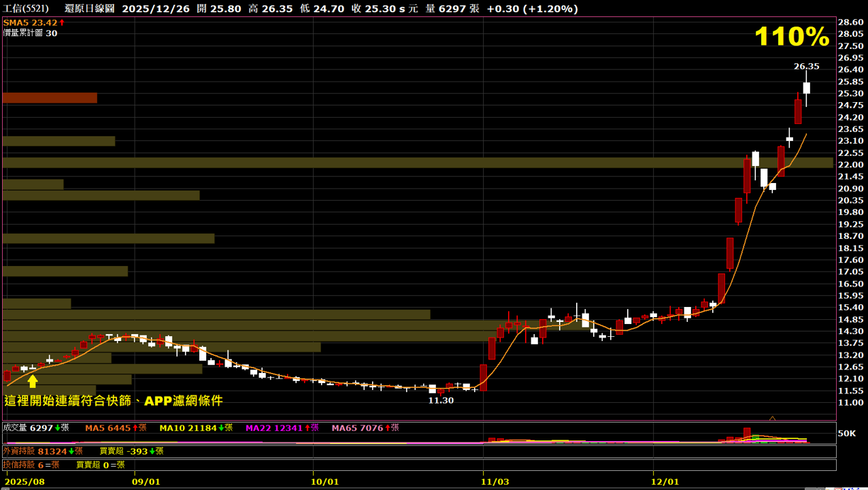Click the small triangle marker above the volume panel
Screen dimensions: 868x490
pos(772,418)
